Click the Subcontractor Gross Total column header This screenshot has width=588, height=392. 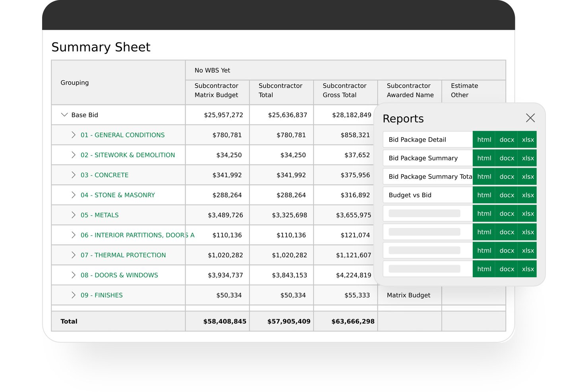(x=345, y=92)
